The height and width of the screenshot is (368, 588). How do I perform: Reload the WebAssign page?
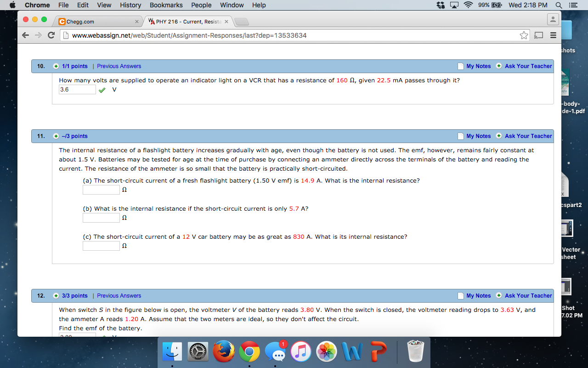[x=51, y=35]
